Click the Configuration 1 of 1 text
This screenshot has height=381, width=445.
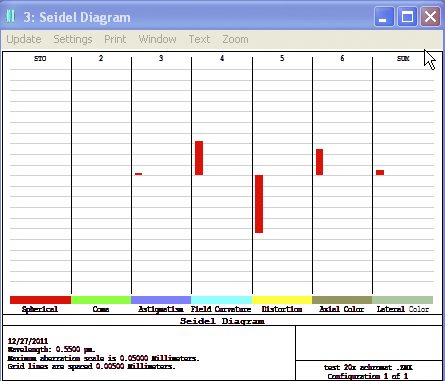[x=368, y=376]
